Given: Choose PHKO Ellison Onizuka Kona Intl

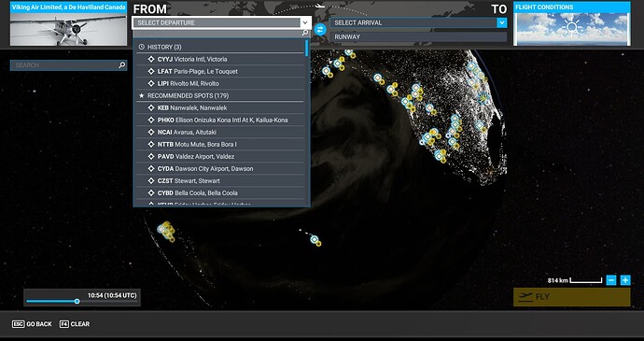Looking at the screenshot, I should pos(220,121).
